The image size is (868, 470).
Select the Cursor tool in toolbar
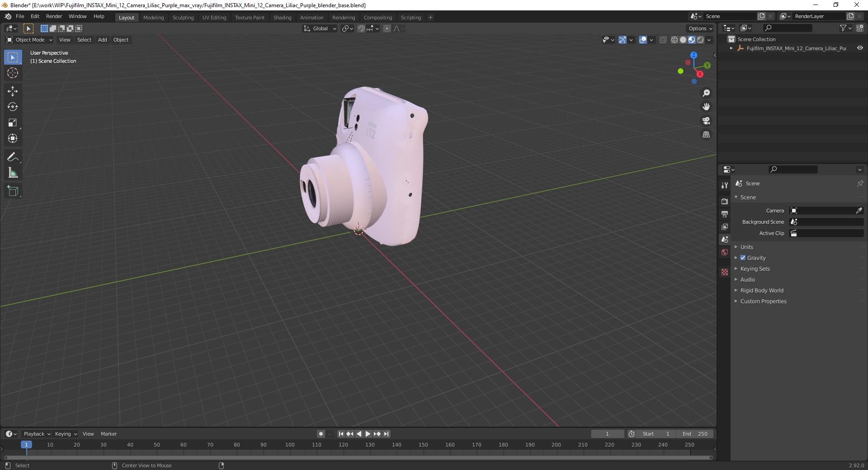pyautogui.click(x=13, y=73)
